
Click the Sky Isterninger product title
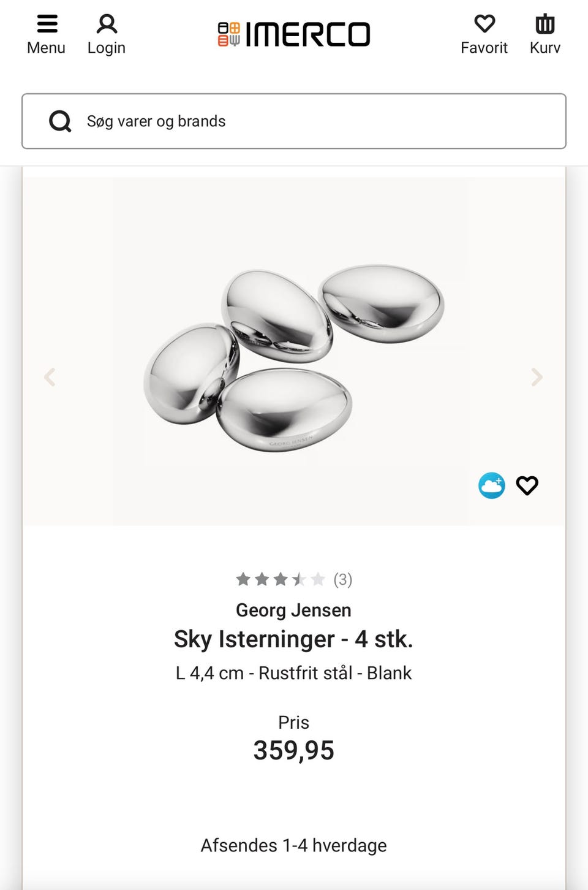[x=293, y=639]
